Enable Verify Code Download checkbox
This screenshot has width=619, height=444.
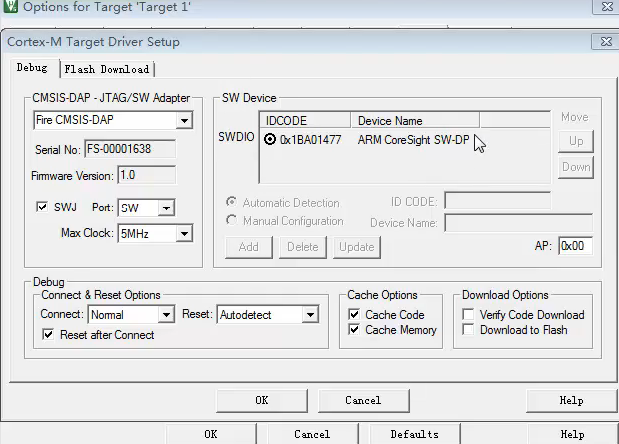point(468,314)
